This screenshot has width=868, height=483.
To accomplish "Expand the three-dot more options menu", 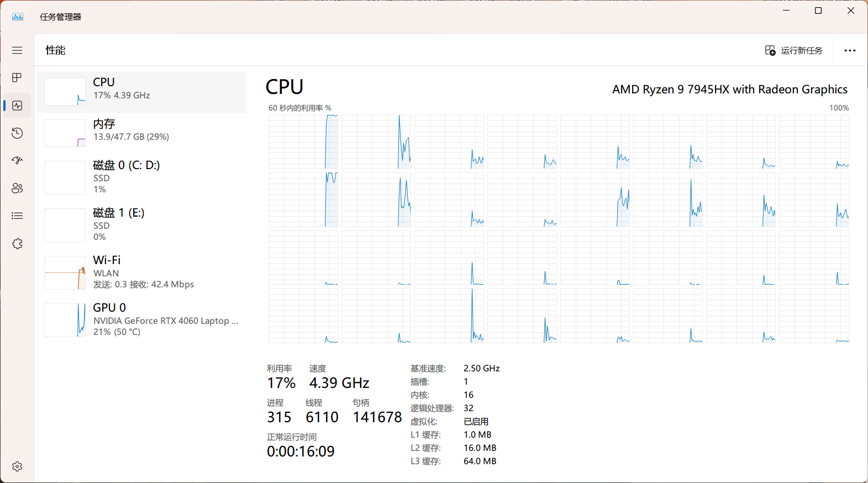I will click(x=850, y=50).
